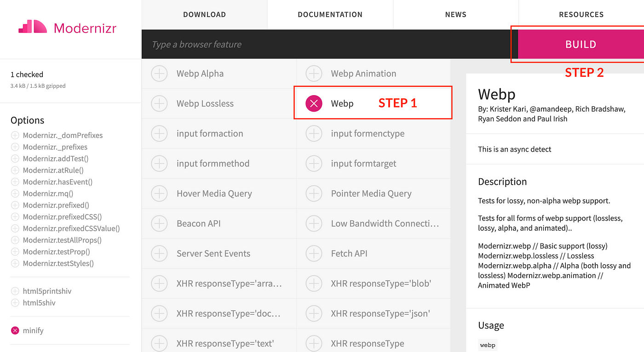The image size is (644, 352).
Task: Add XHR responseType='blob' plus icon
Action: (314, 284)
